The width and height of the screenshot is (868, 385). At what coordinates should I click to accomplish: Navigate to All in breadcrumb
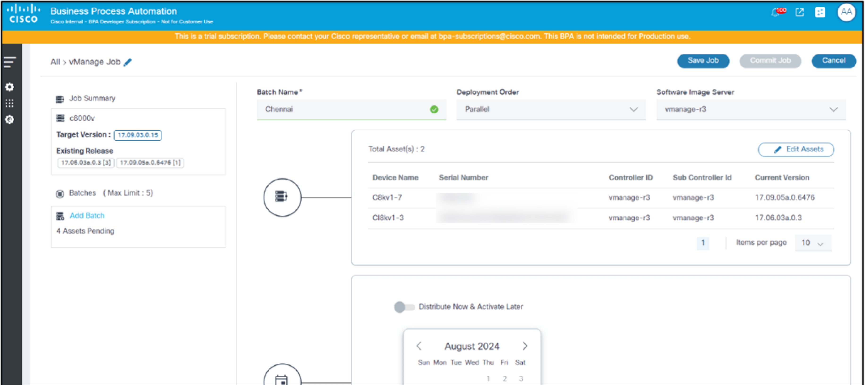pos(55,62)
